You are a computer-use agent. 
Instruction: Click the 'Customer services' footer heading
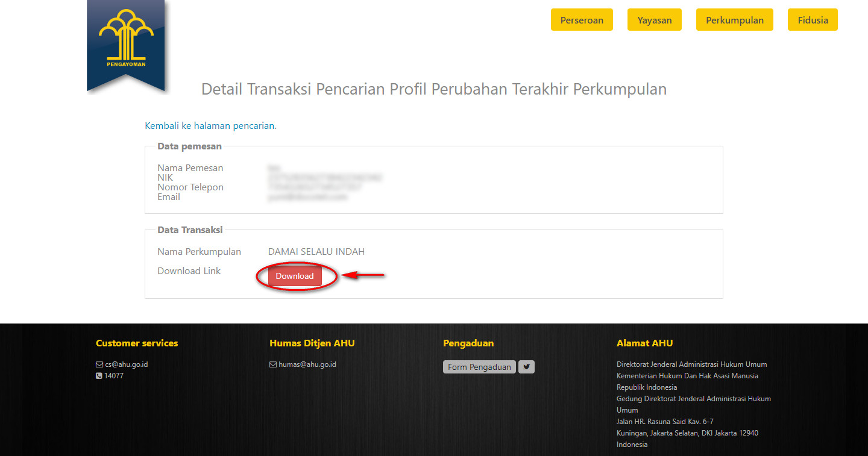pos(137,343)
